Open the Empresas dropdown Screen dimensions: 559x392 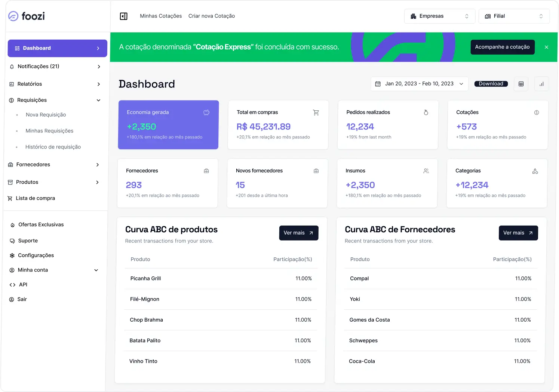coord(439,16)
